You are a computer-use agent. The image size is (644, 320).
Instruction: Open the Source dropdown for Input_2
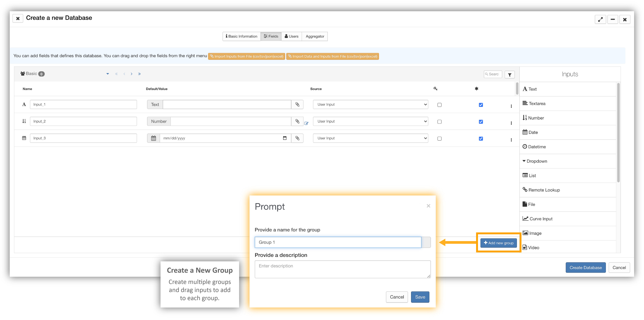[370, 121]
